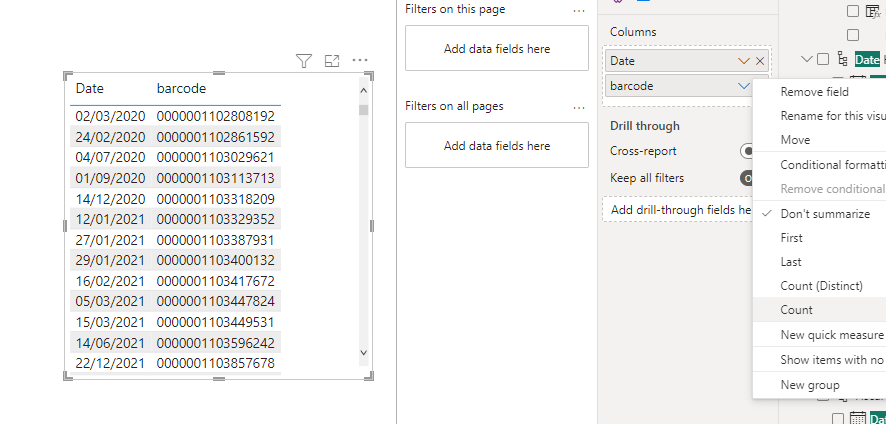Select the date cell 24/02/2020
Screen dimensions: 886x424
click(x=110, y=137)
